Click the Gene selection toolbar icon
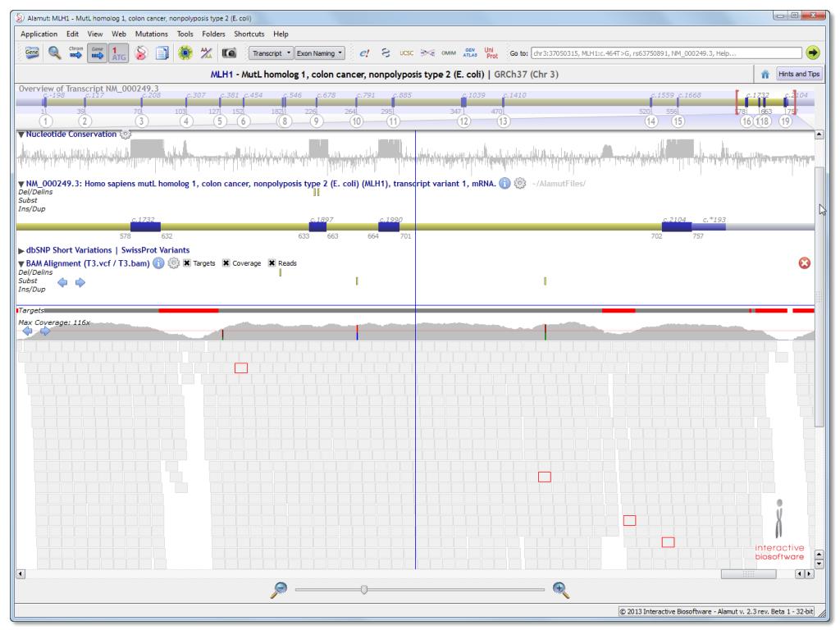Screen dimensions: 840x630 pos(32,53)
